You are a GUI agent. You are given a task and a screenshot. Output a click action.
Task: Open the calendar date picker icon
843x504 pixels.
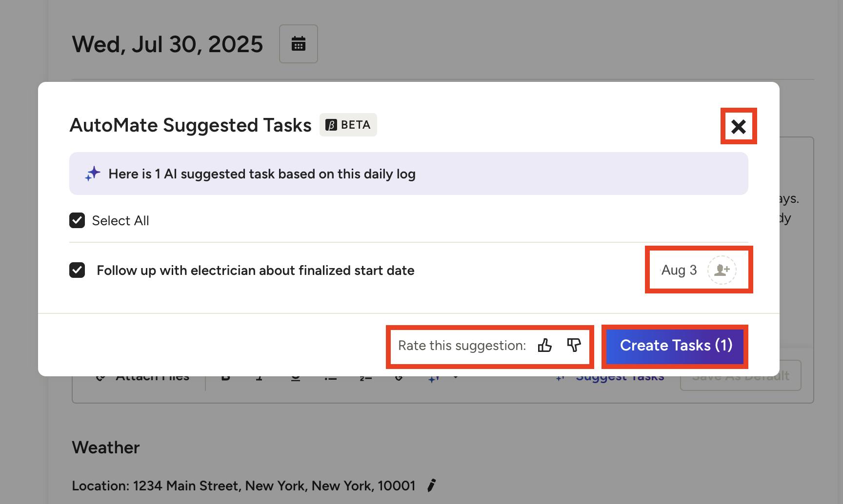[x=298, y=44]
